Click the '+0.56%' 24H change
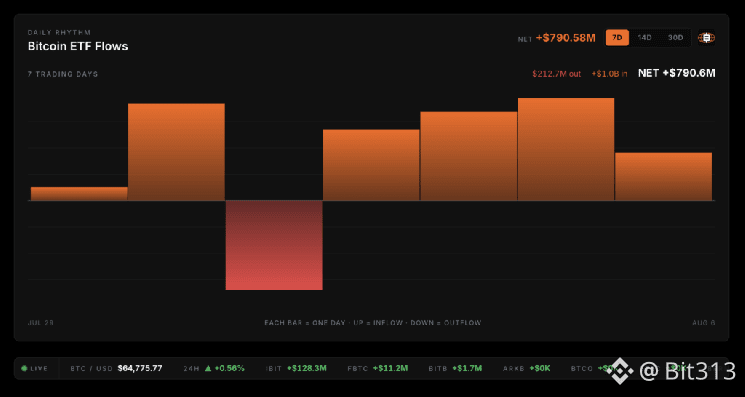 click(x=229, y=368)
